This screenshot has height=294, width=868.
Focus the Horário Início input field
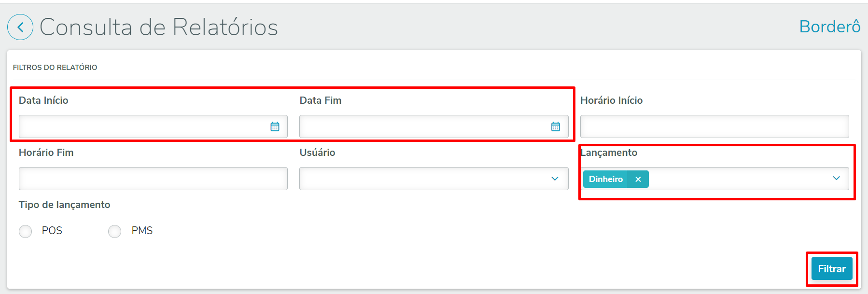714,126
